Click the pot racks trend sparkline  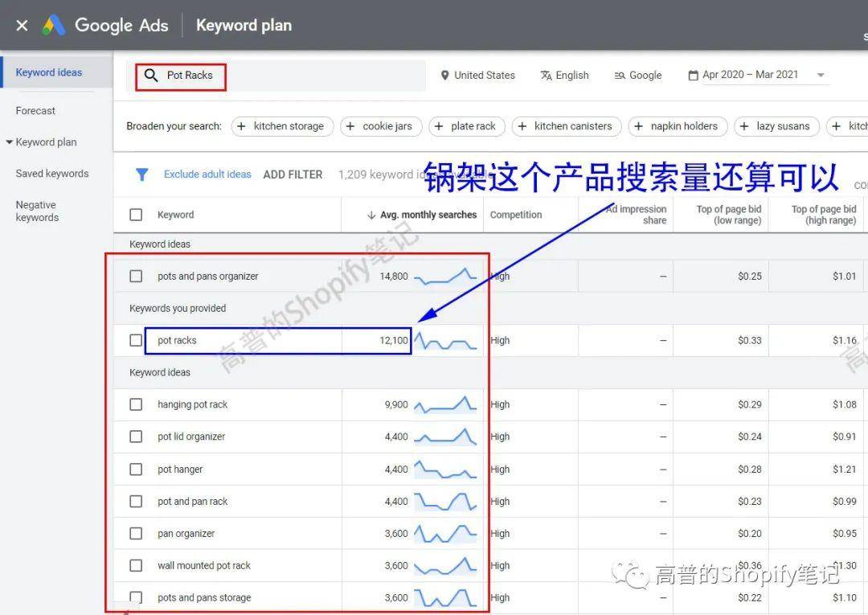tap(445, 341)
